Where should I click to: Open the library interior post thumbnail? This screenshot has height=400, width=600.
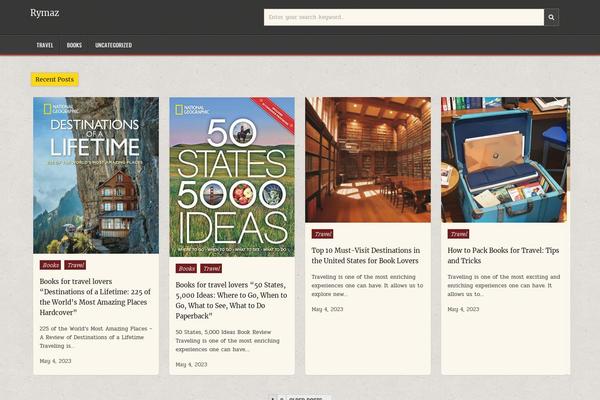click(368, 160)
